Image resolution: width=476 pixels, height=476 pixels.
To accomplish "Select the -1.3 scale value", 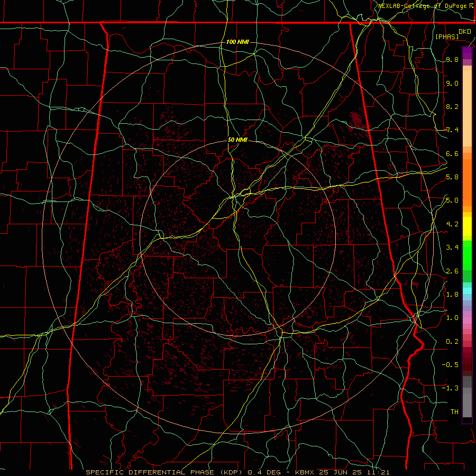I will [x=450, y=388].
